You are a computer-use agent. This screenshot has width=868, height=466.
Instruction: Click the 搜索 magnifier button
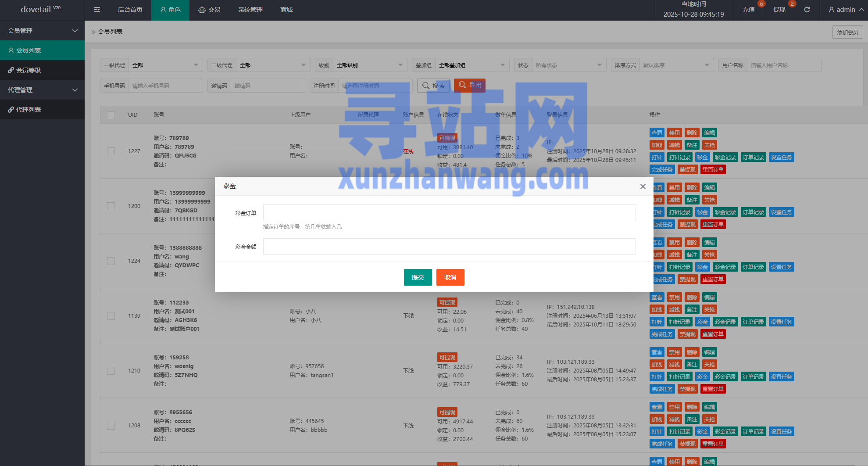tap(433, 86)
